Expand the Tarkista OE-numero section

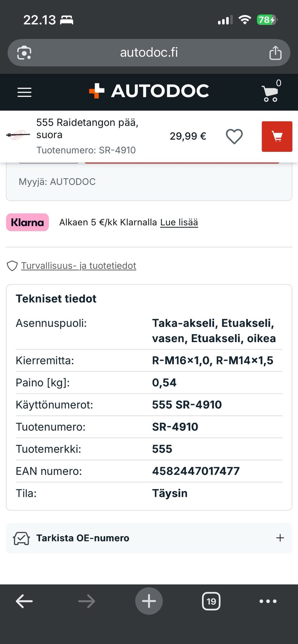149,538
